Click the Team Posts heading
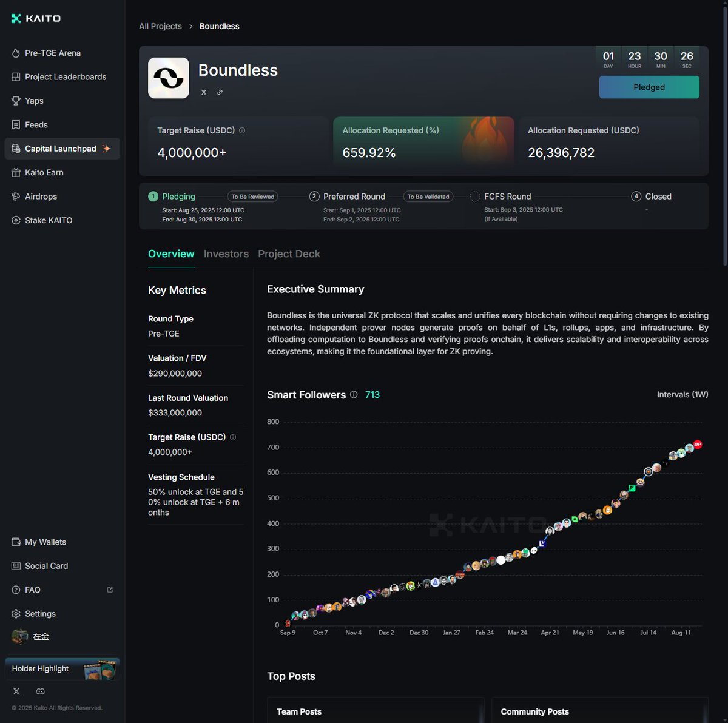The image size is (728, 723). click(x=299, y=711)
